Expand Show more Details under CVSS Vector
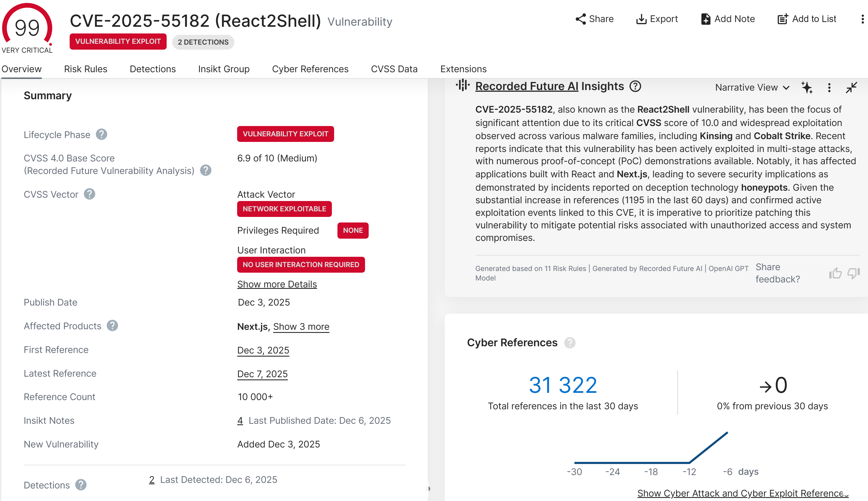 click(277, 284)
